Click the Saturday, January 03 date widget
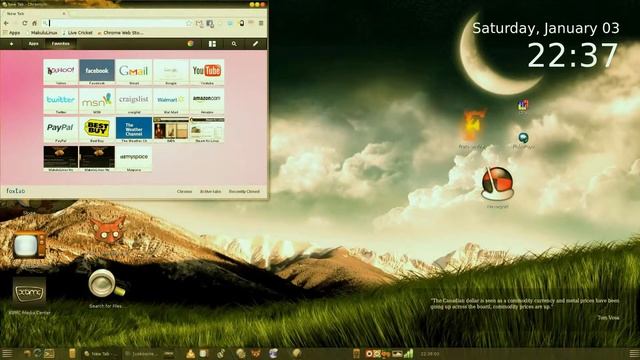The image size is (640, 360). point(546,28)
